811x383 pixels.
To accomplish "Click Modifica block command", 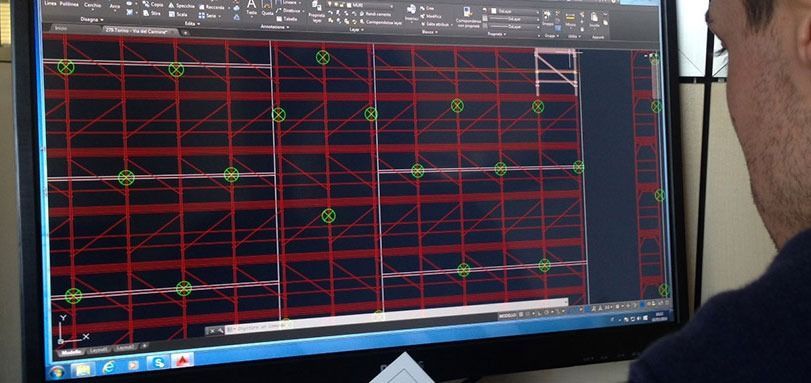I will pyautogui.click(x=430, y=17).
